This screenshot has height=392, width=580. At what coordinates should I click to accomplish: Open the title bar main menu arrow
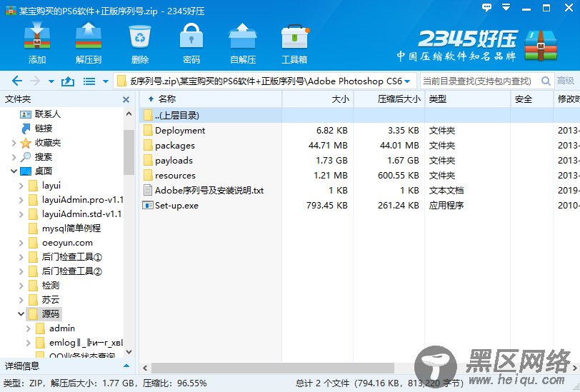506,7
